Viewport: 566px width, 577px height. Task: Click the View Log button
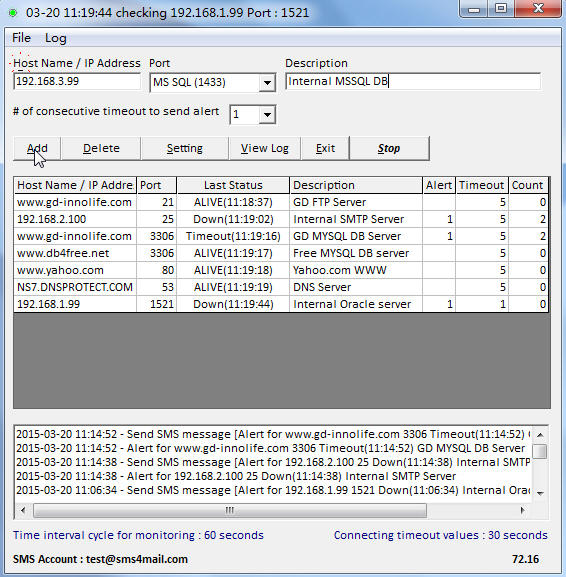coord(265,148)
